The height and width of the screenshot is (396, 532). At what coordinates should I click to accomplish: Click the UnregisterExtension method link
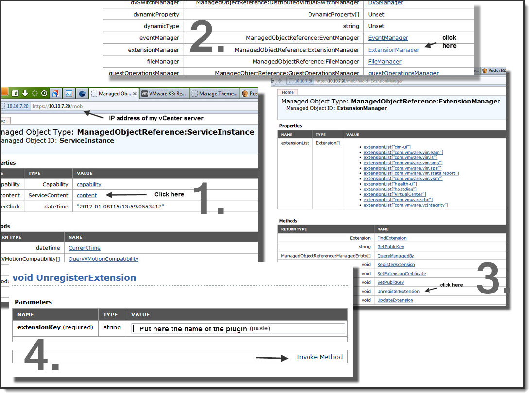tap(398, 291)
